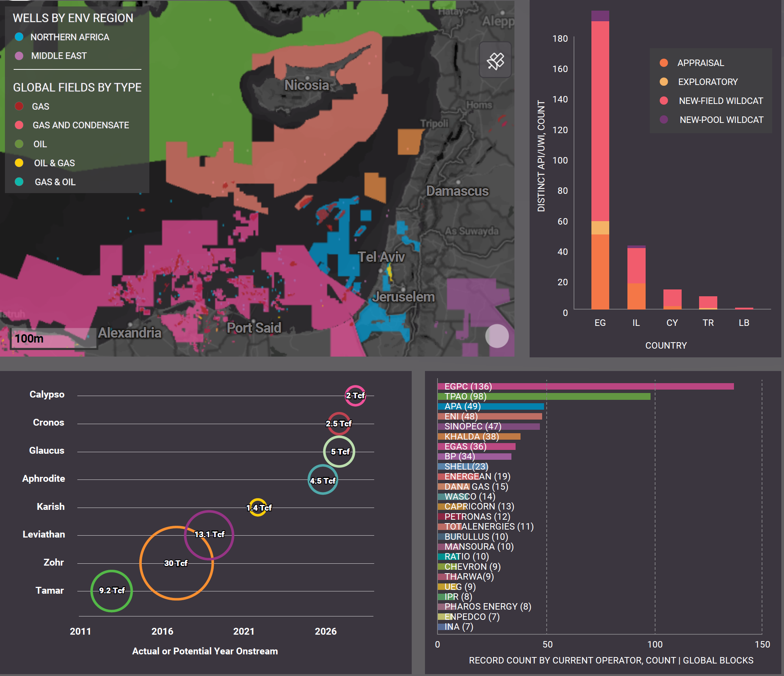
Task: Click the Zohr 30 Tcf bubble
Action: [176, 563]
